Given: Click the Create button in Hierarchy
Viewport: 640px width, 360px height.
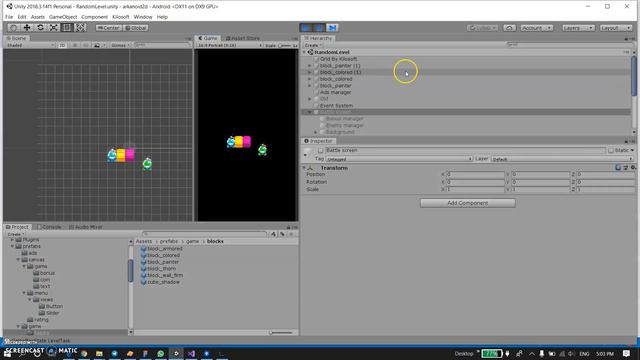Looking at the screenshot, I should (313, 45).
